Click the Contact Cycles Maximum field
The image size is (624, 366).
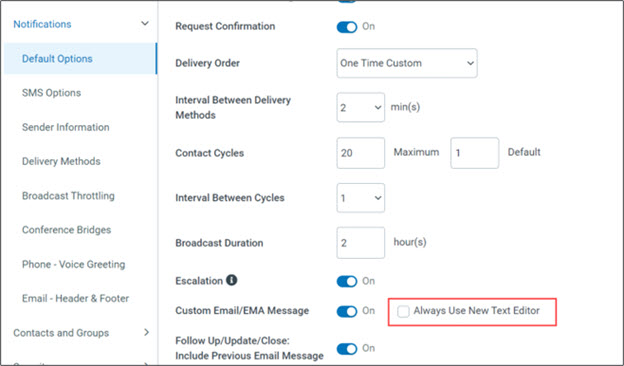(x=361, y=153)
